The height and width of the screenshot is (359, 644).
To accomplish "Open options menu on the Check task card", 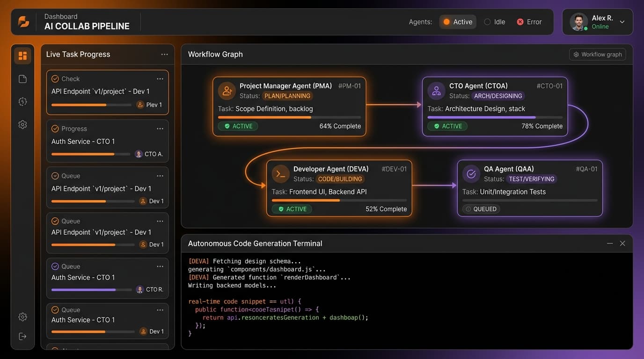I will pos(160,79).
